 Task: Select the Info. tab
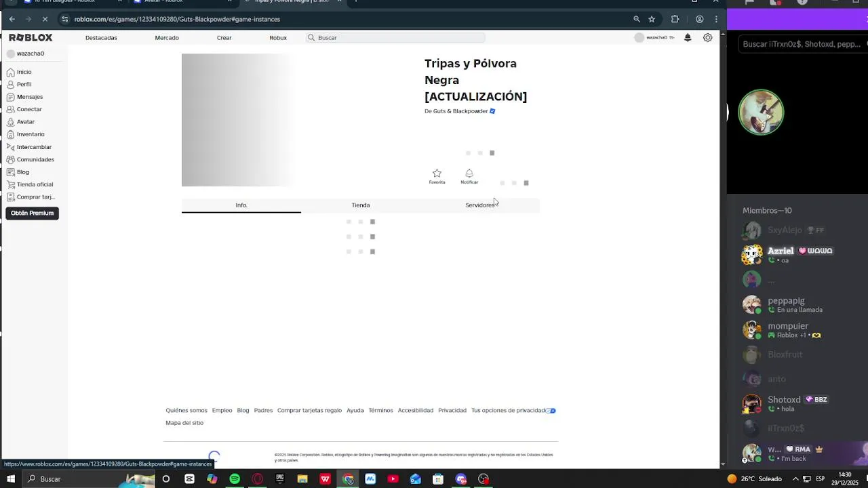click(x=241, y=205)
